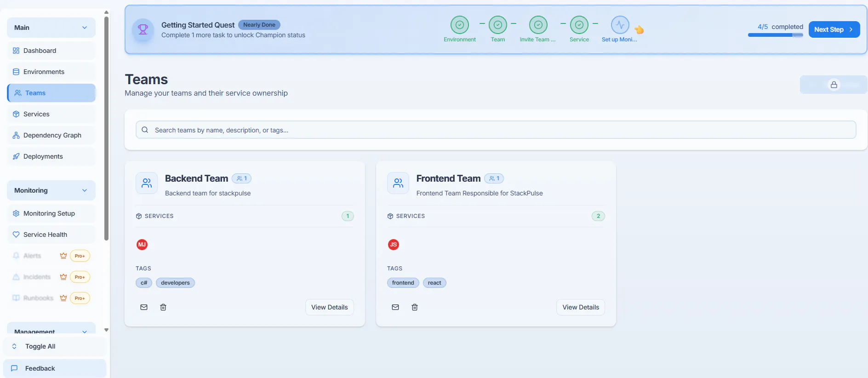Go to Environments page
The width and height of the screenshot is (868, 378).
pos(51,72)
